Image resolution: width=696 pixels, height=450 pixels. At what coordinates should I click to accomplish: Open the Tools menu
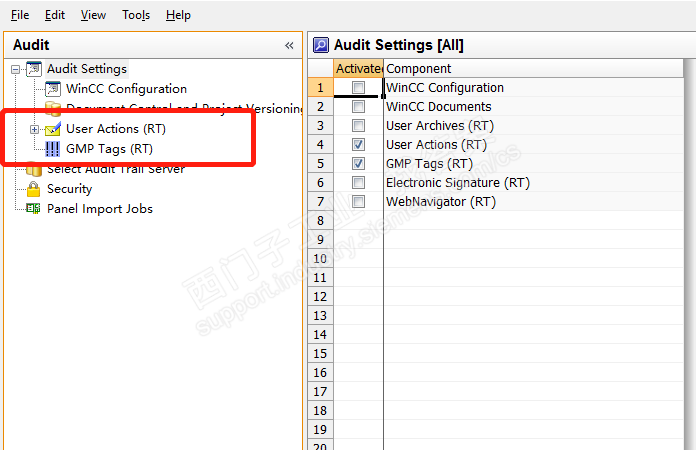click(x=136, y=15)
